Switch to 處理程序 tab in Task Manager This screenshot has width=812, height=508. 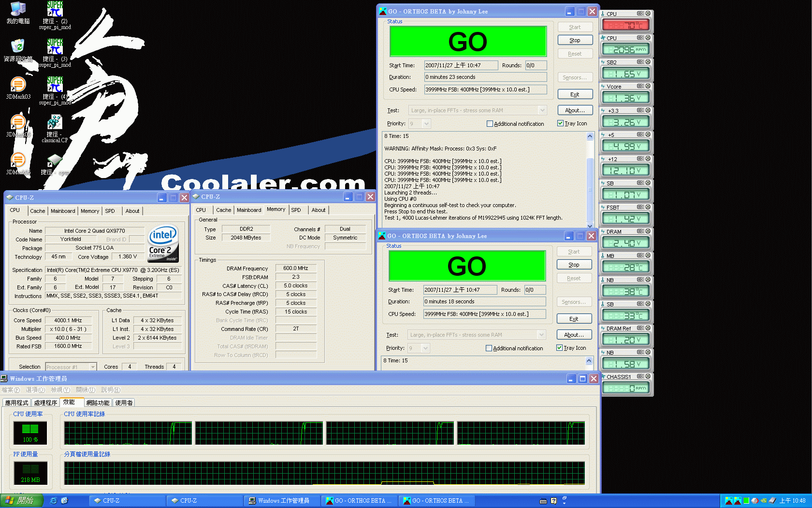pyautogui.click(x=46, y=403)
